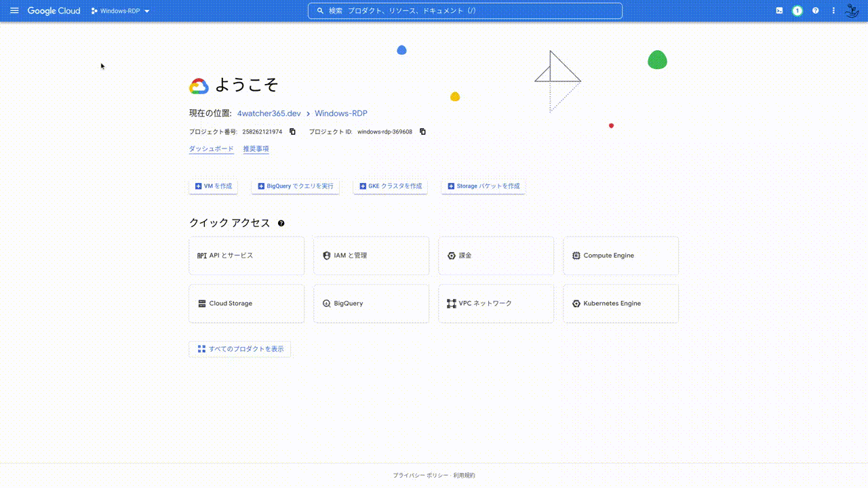Screen dimensions: 868x488
Task: Open the Windows-RDP breadcrumb link
Action: tap(341, 114)
